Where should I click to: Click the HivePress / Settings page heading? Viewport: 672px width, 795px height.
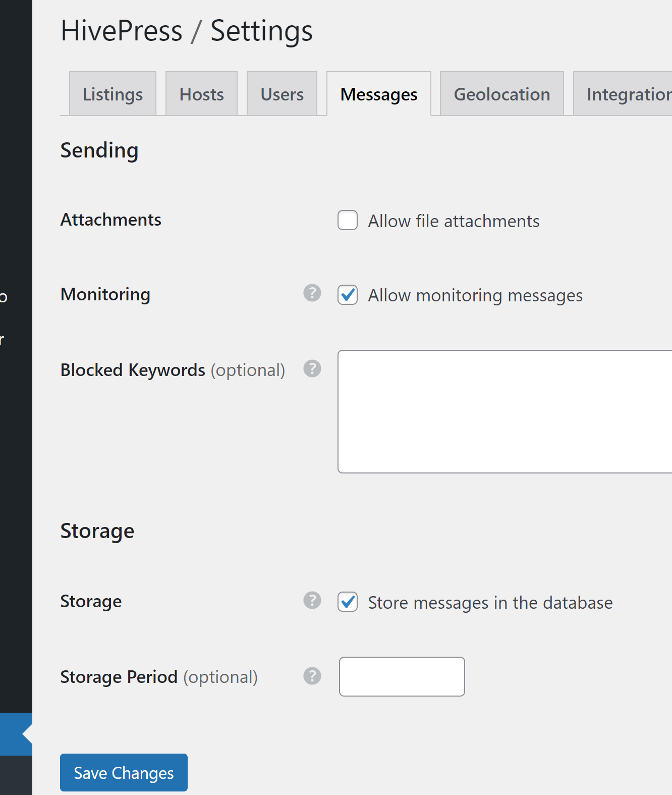pyautogui.click(x=187, y=31)
